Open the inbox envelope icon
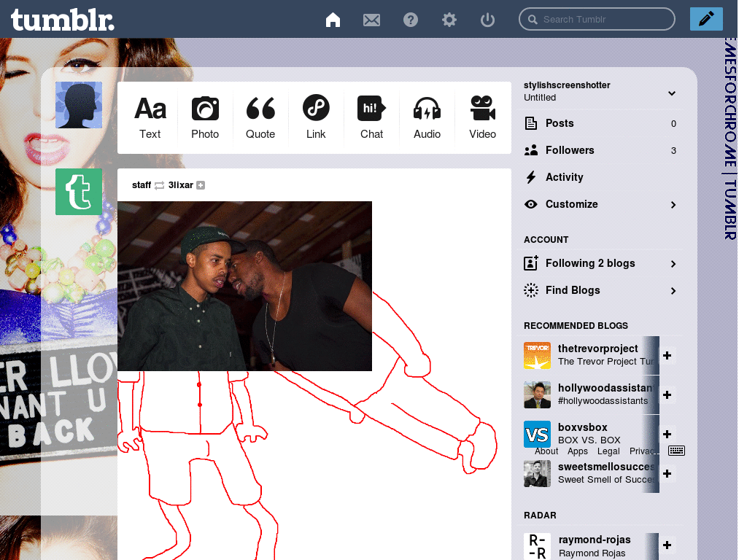This screenshot has height=560, width=747. pos(371,20)
